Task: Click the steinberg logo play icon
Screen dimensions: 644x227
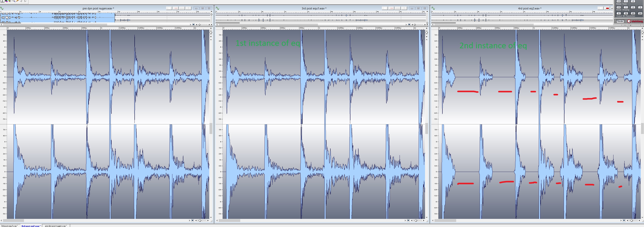Action: click(x=629, y=21)
